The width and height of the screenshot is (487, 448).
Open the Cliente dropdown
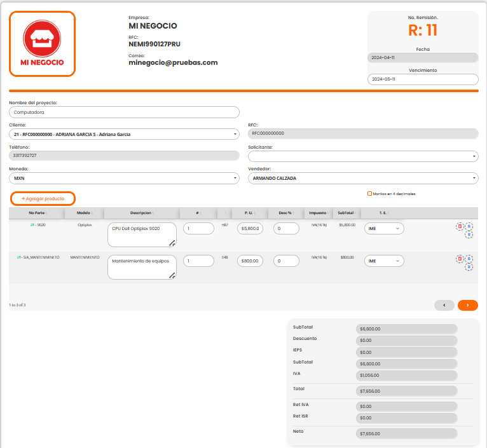[x=124, y=134]
